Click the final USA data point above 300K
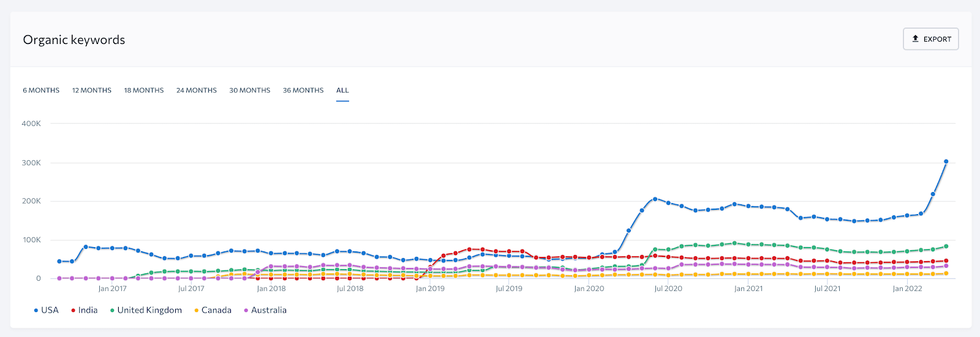The image size is (980, 337). 946,161
